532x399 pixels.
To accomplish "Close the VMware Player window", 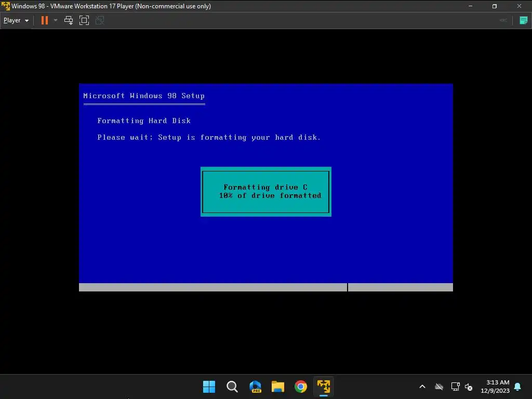I will click(x=519, y=6).
